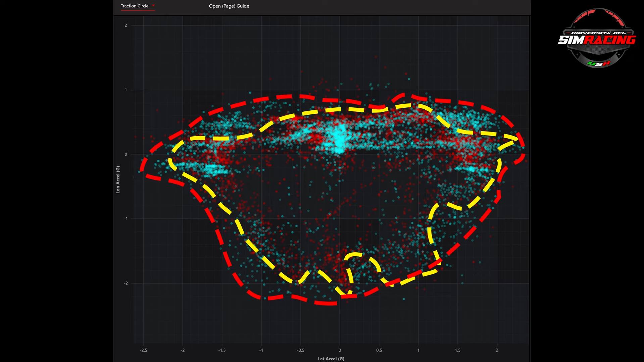This screenshot has height=362, width=644.
Task: Open the (Page) Guide link
Action: 229,6
